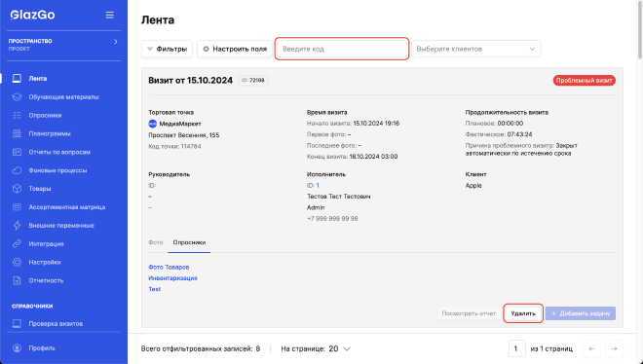This screenshot has height=364, width=643.
Task: Open Фото Товаров questionnaire link
Action: point(169,267)
